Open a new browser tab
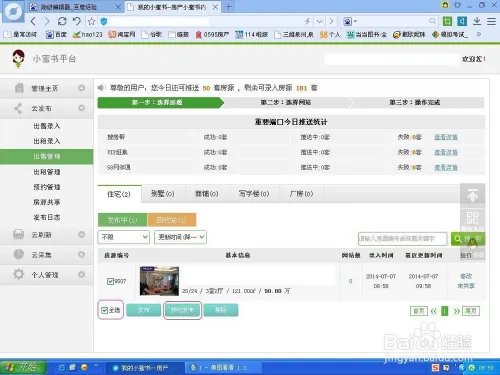Image resolution: width=500 pixels, height=375 pixels. tap(229, 7)
